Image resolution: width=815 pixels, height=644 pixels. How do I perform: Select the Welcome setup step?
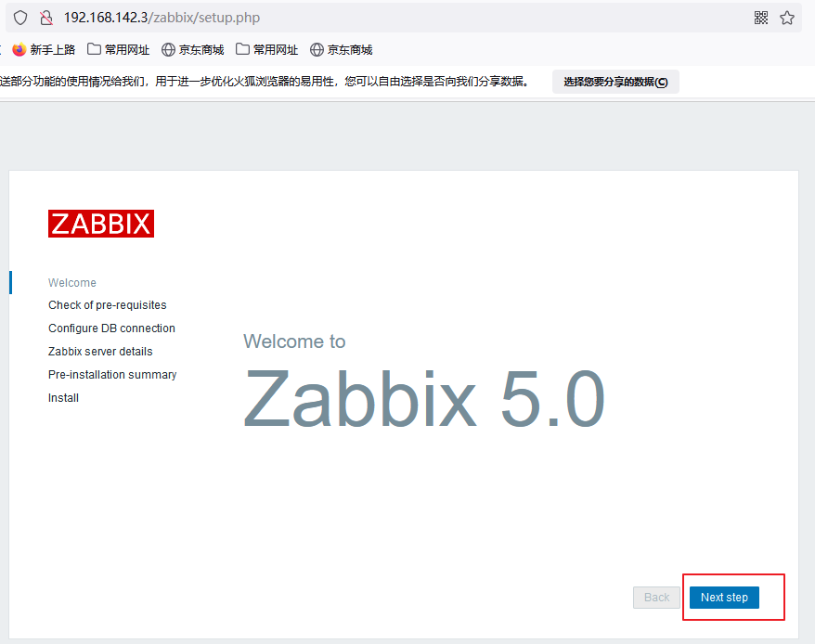[x=72, y=283]
